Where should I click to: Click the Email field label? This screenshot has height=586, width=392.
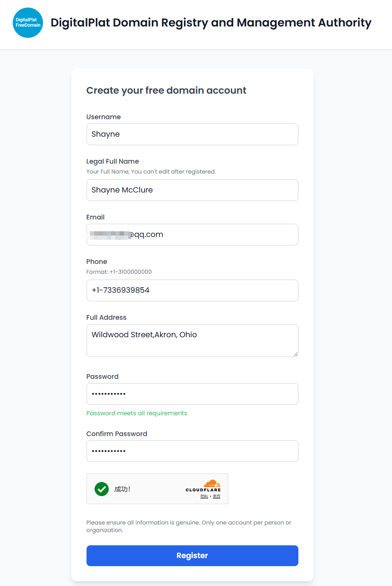tap(96, 217)
